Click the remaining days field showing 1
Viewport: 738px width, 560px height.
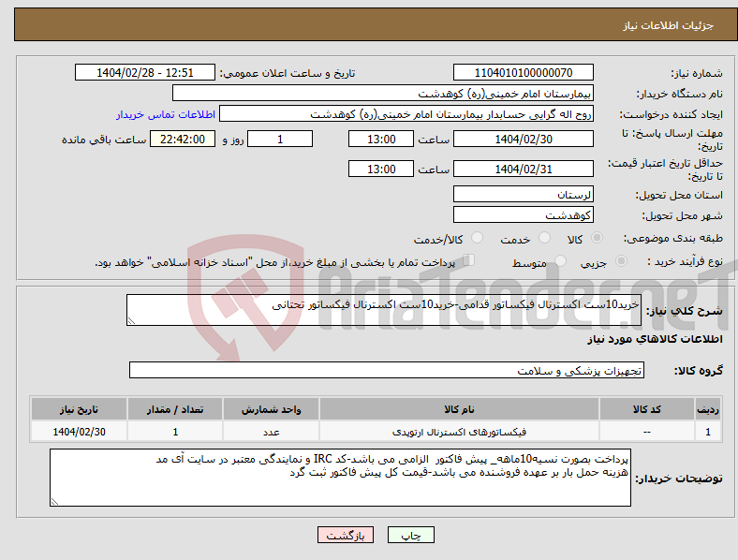point(280,139)
